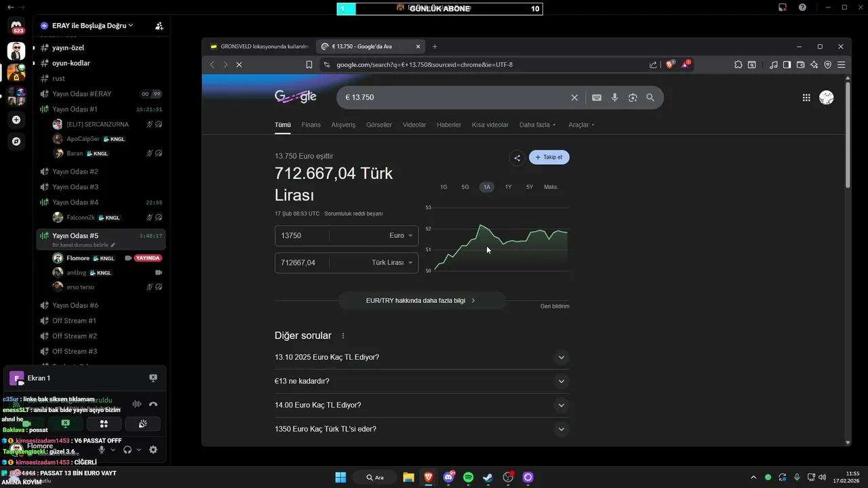868x488 pixels.
Task: Edit the 13750 Euro amount field
Action: [302, 236]
